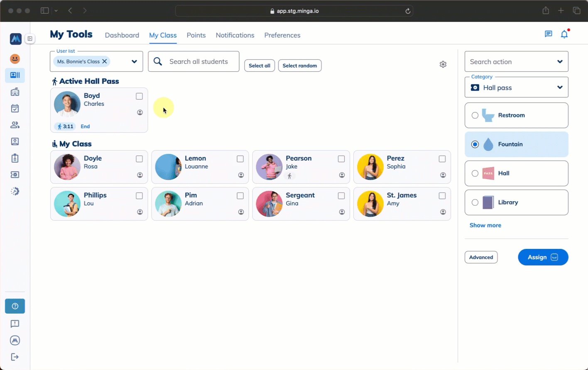
Task: Open profile icon on Rosa Doyle's card
Action: (140, 175)
